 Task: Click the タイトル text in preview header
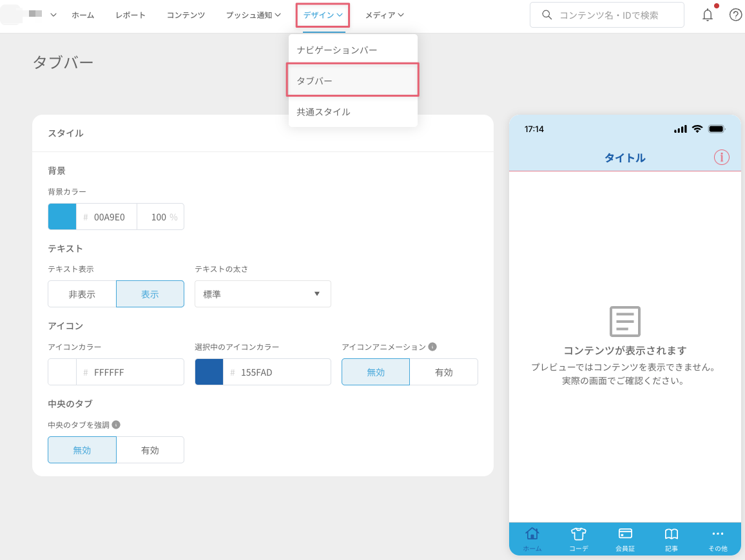[x=624, y=158]
